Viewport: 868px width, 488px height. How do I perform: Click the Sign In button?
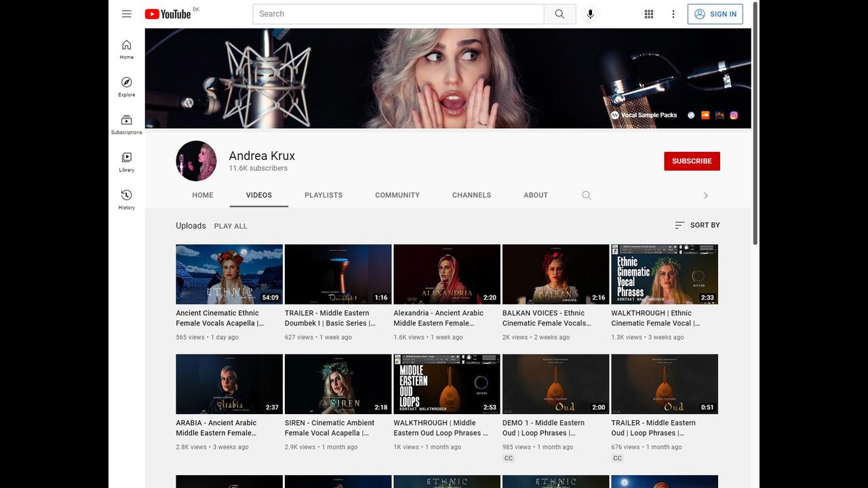coord(715,14)
